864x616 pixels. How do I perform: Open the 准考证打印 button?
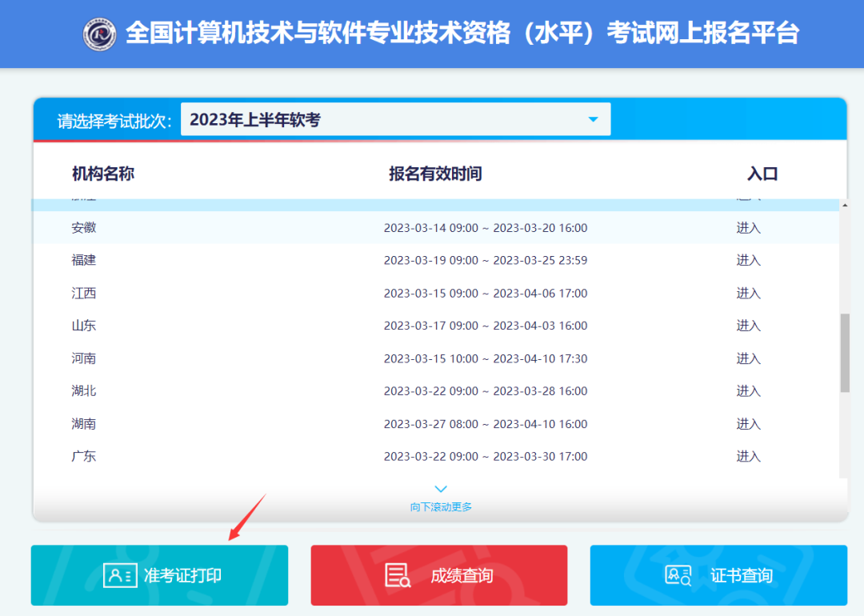coord(160,575)
